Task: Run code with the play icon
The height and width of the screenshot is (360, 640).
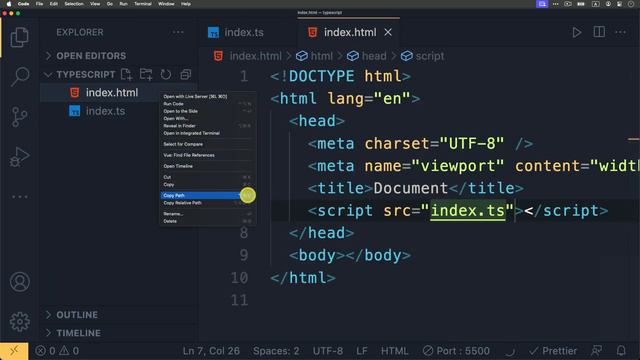Action: (576, 32)
